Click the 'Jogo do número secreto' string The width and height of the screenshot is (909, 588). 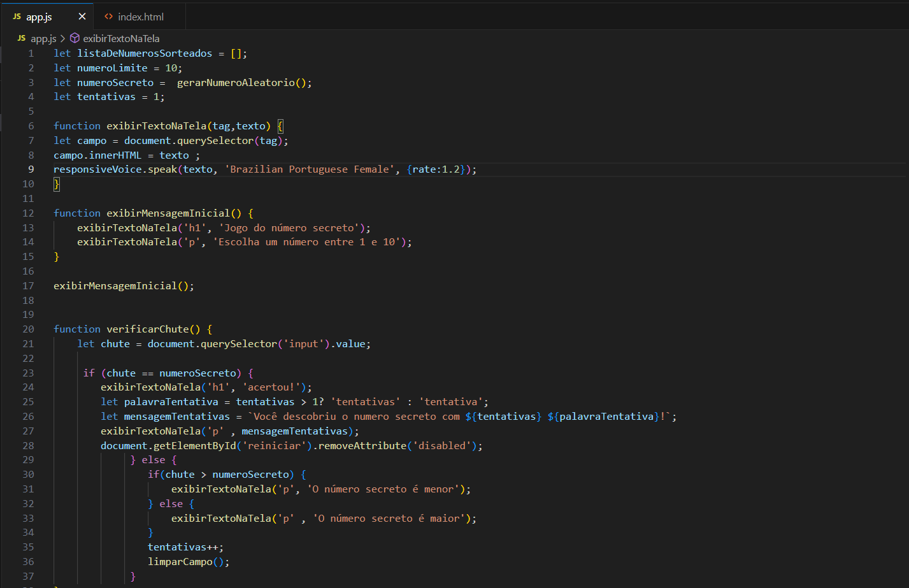pos(289,228)
